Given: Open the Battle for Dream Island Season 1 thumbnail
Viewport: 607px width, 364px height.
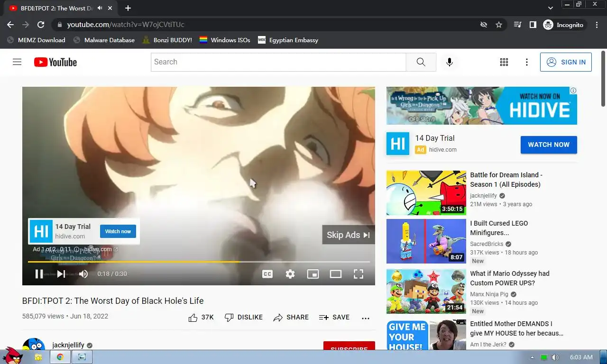Looking at the screenshot, I should coord(426,193).
